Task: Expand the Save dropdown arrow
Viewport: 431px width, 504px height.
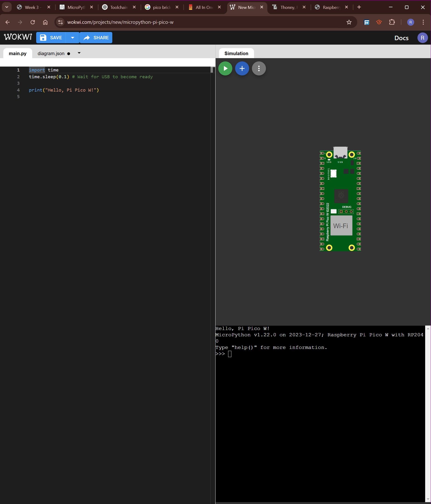Action: coord(72,38)
